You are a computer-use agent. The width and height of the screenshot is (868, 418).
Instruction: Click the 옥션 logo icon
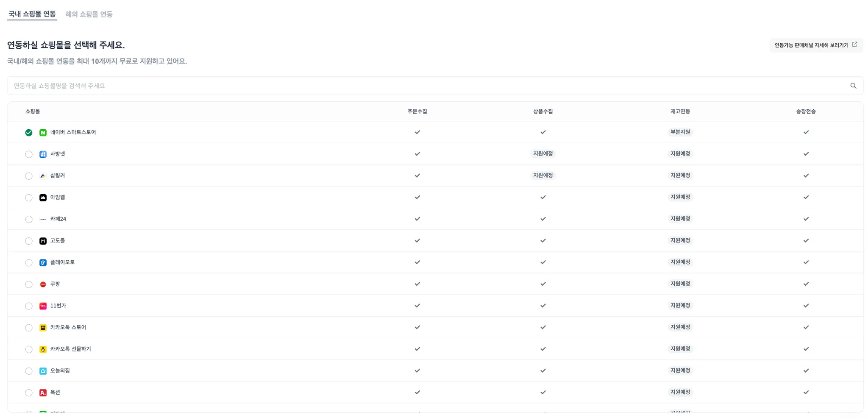(x=43, y=393)
